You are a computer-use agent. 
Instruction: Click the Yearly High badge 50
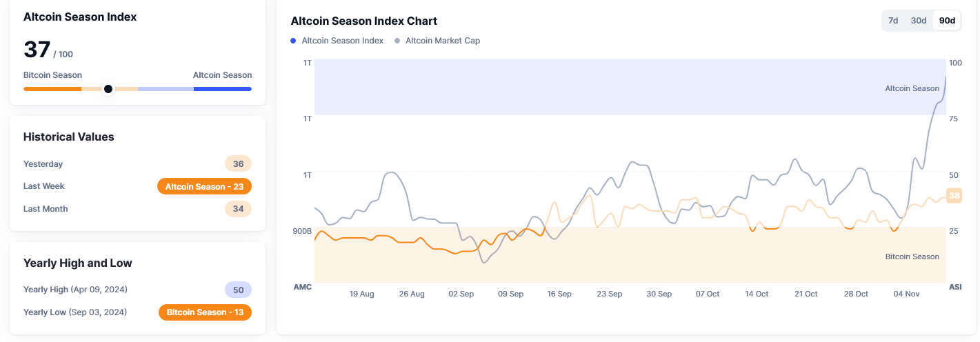[x=239, y=290]
